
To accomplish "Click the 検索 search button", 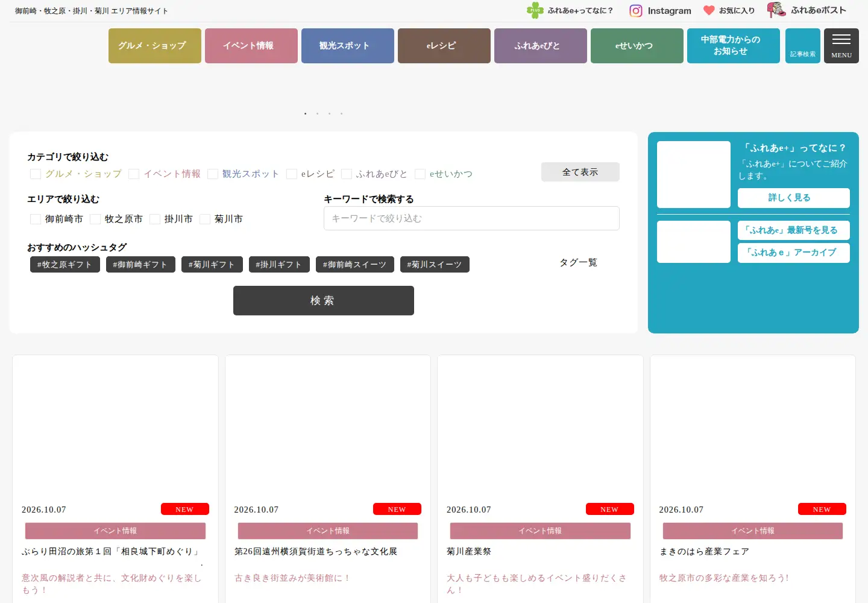I will (324, 300).
